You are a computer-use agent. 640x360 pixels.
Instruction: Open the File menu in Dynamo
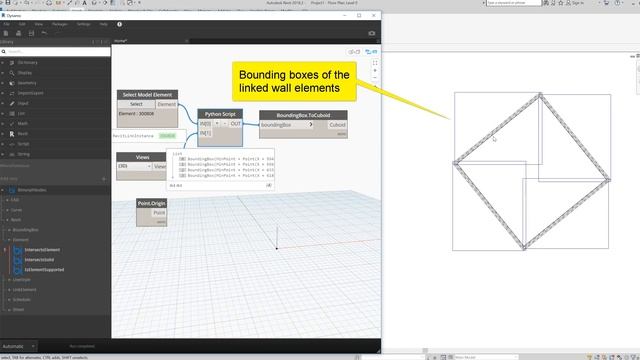pyautogui.click(x=7, y=24)
